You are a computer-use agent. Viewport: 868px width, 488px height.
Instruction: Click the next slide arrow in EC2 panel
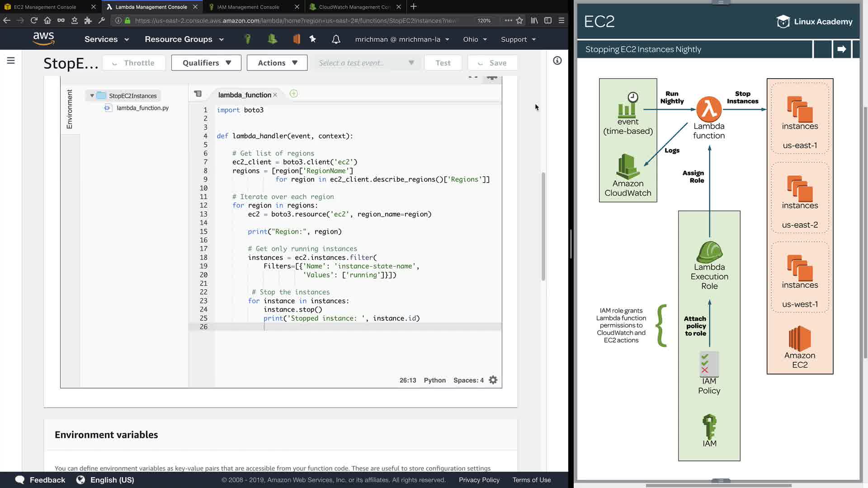pos(841,49)
